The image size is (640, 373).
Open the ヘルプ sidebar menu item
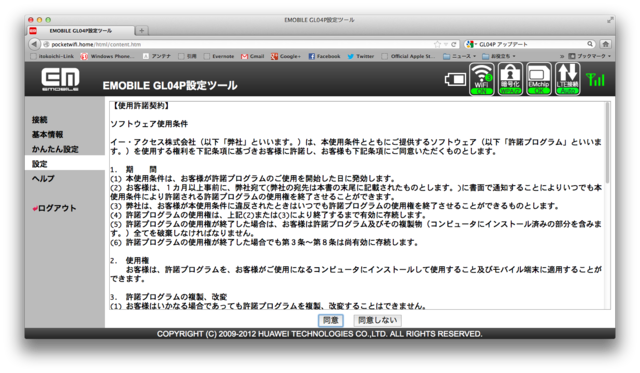pos(43,178)
